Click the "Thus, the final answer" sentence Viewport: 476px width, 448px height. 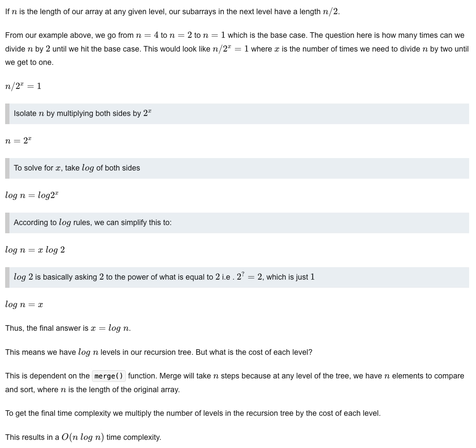(68, 328)
